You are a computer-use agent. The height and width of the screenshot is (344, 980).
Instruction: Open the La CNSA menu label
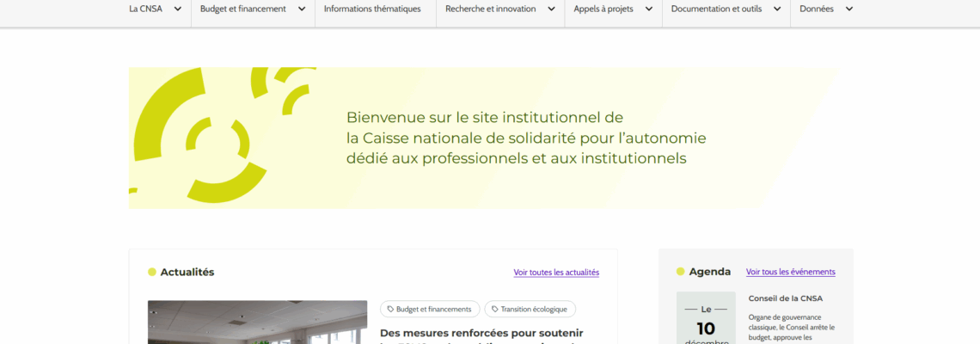point(145,9)
